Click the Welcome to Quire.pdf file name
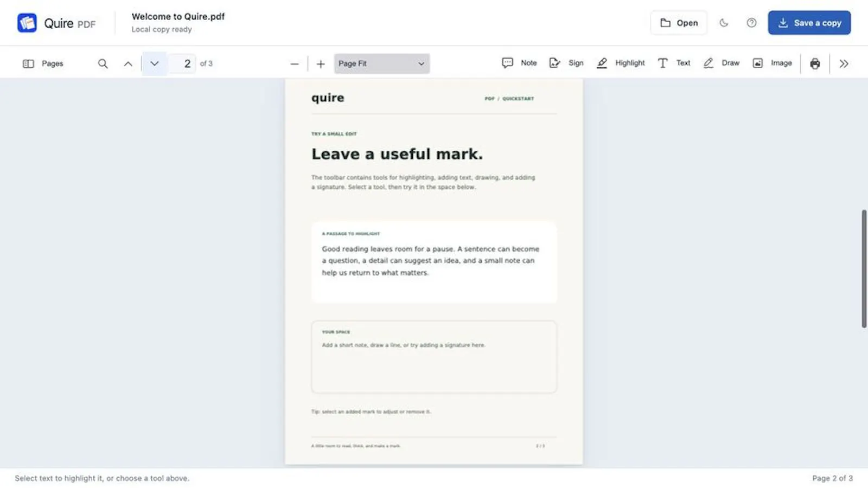 [178, 16]
